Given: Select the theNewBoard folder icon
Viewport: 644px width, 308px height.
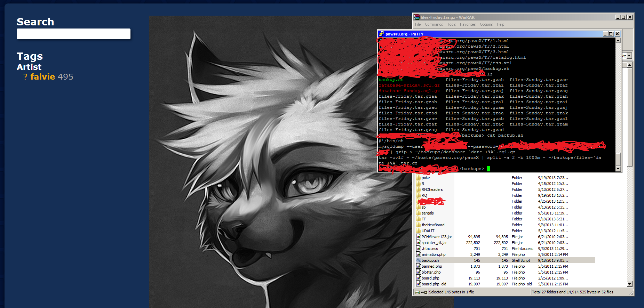Looking at the screenshot, I should (418, 225).
